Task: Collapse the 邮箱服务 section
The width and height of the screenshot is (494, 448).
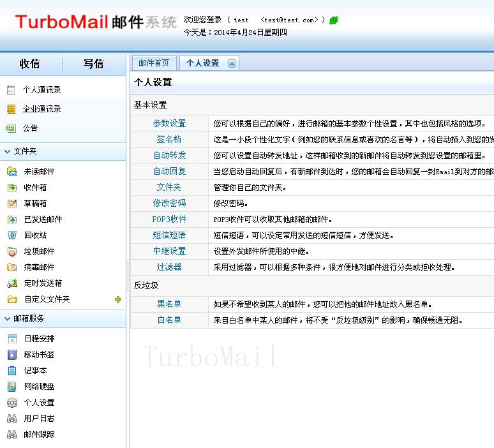Action: [7, 319]
